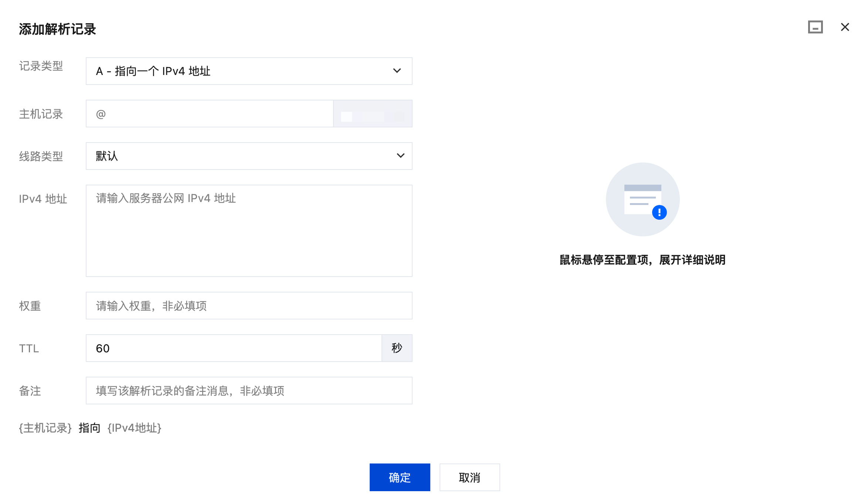Click the {主机记录} 指向 {IPv4地址} summary
868x503 pixels.
(90, 428)
